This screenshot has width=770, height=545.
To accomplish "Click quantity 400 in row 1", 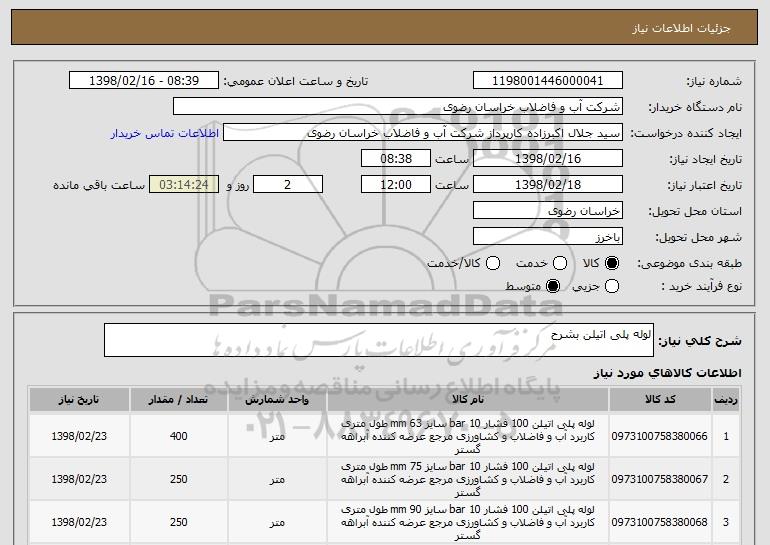I will pyautogui.click(x=178, y=436).
